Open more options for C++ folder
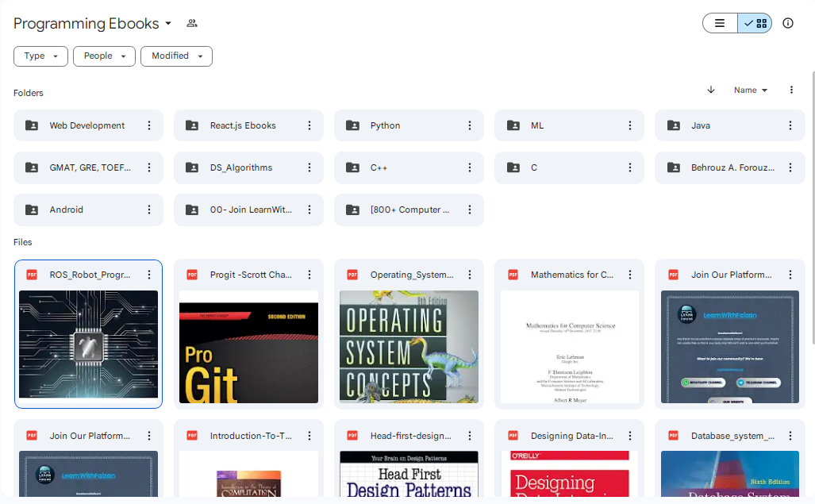The height and width of the screenshot is (504, 815). tap(469, 167)
